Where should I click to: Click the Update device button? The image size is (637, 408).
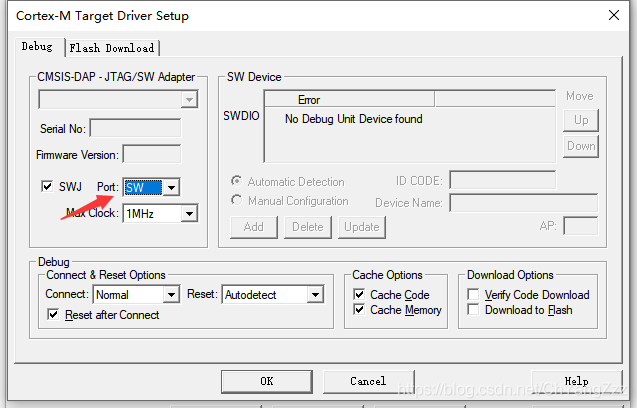point(362,227)
